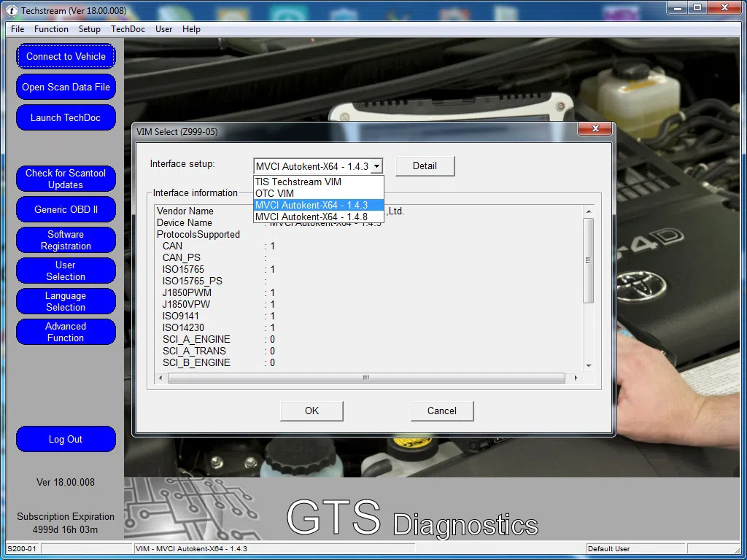Click the Techstream title bar app icon
Image resolution: width=747 pixels, height=560 pixels.
(x=12, y=12)
